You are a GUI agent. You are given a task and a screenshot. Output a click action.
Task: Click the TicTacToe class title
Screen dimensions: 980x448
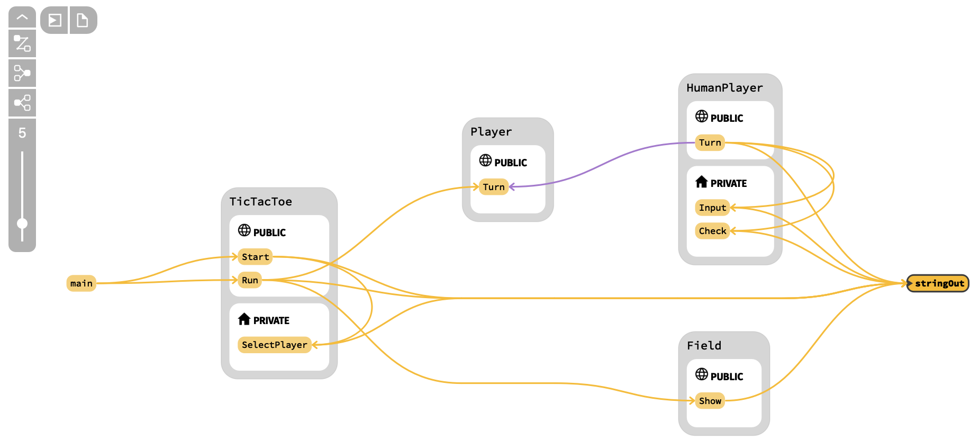pyautogui.click(x=261, y=202)
